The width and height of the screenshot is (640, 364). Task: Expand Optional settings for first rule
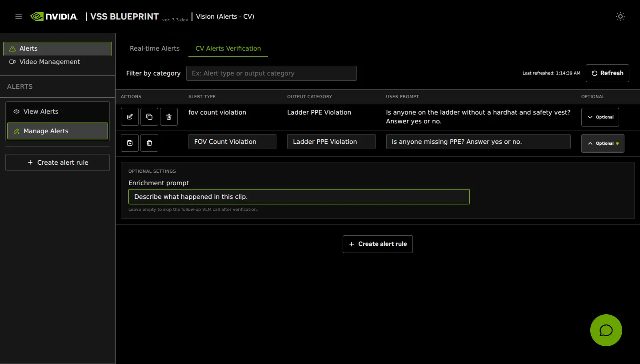pos(600,117)
